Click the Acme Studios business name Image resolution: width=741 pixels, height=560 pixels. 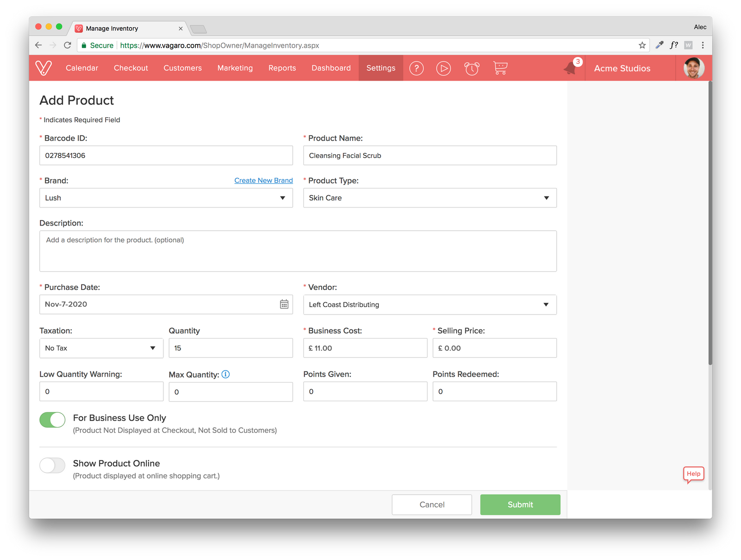coord(622,69)
